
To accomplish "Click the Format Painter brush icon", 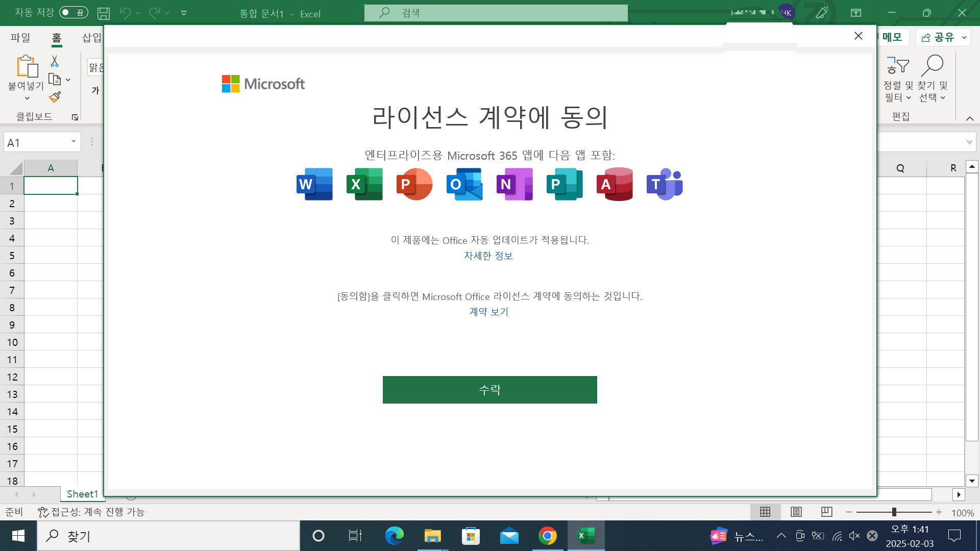I will [55, 97].
